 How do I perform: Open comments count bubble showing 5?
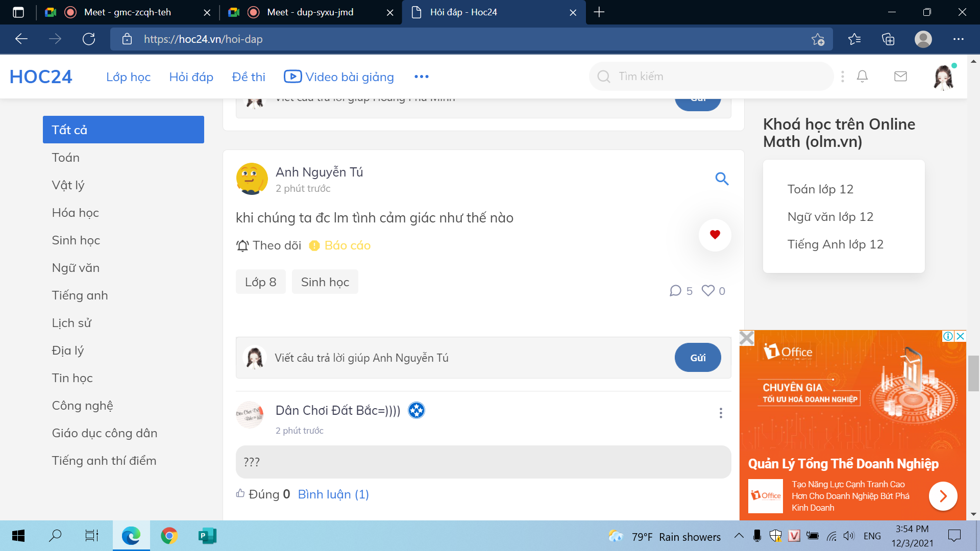(681, 291)
